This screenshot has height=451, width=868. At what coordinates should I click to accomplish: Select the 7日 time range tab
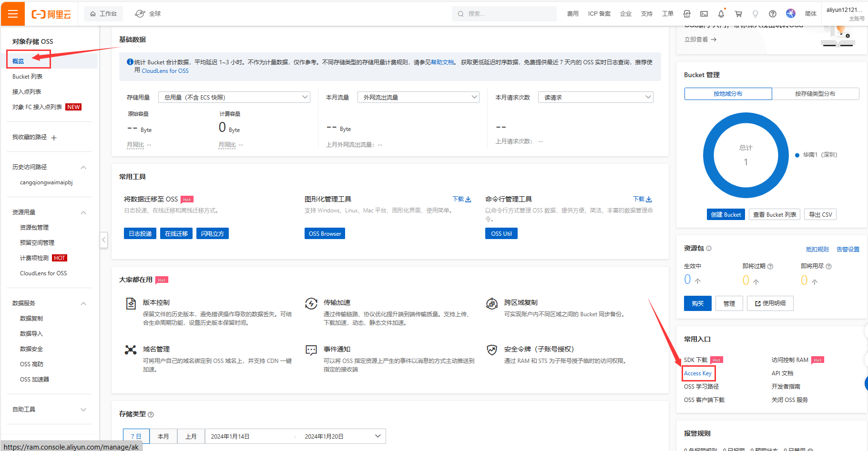136,436
